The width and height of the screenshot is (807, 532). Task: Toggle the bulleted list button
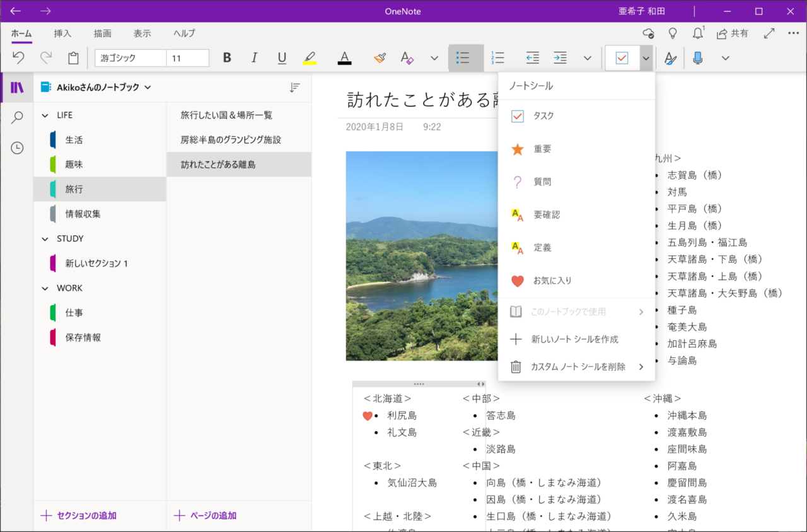(x=463, y=58)
